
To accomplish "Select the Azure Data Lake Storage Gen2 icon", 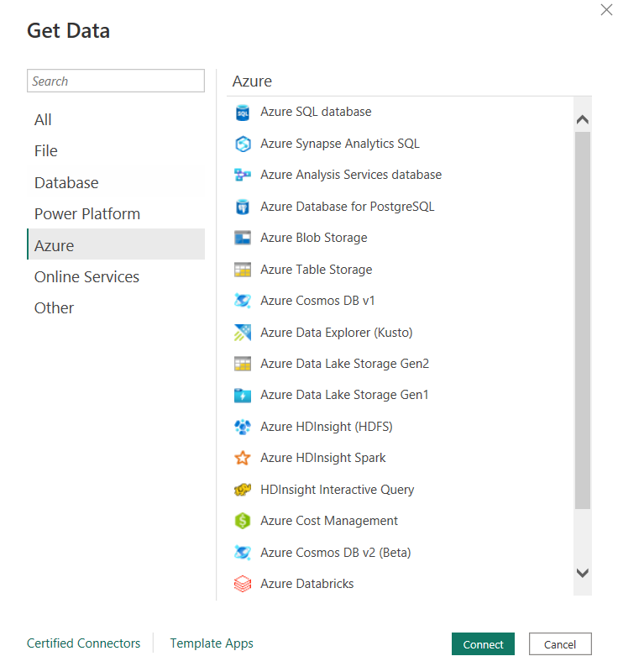I will tap(243, 364).
